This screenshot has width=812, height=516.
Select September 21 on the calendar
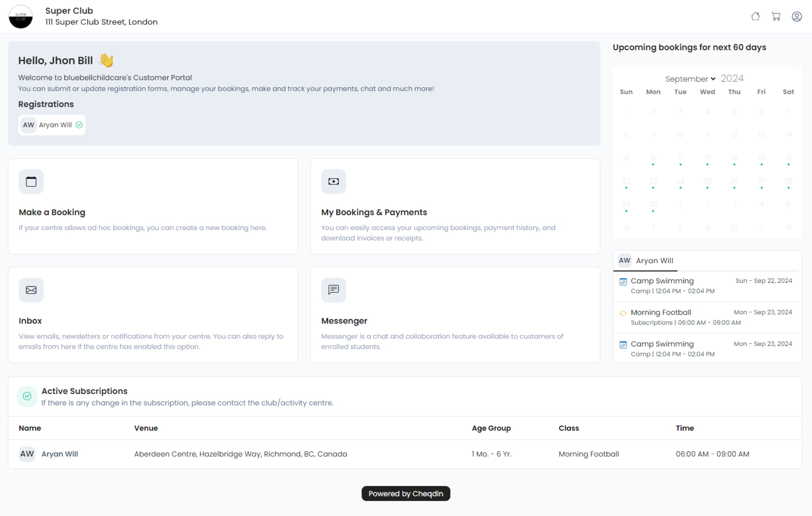coord(788,158)
